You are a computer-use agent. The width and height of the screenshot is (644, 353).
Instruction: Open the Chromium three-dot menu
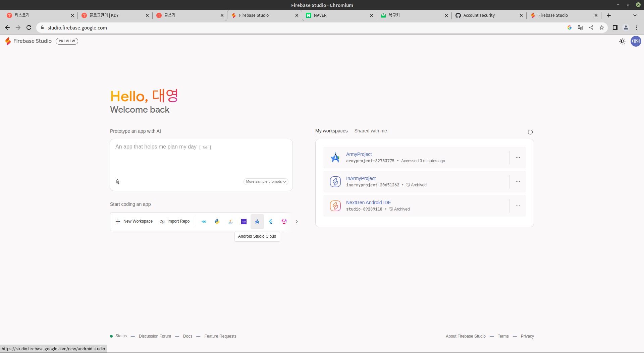pos(637,27)
